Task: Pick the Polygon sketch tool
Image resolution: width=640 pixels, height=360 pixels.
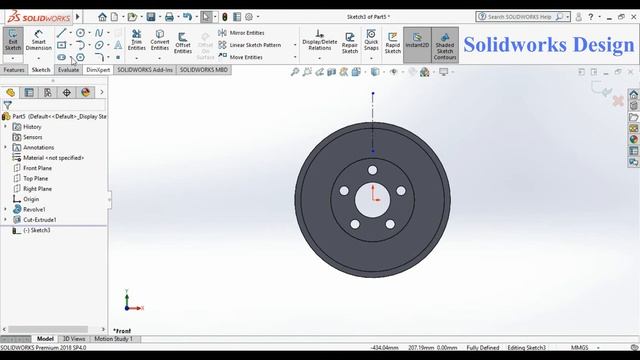Action: point(80,57)
